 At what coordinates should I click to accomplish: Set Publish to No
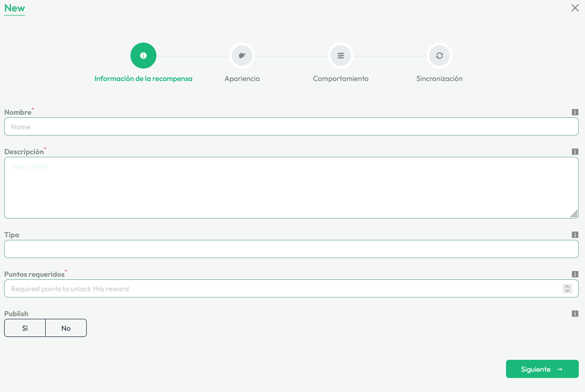pos(66,328)
